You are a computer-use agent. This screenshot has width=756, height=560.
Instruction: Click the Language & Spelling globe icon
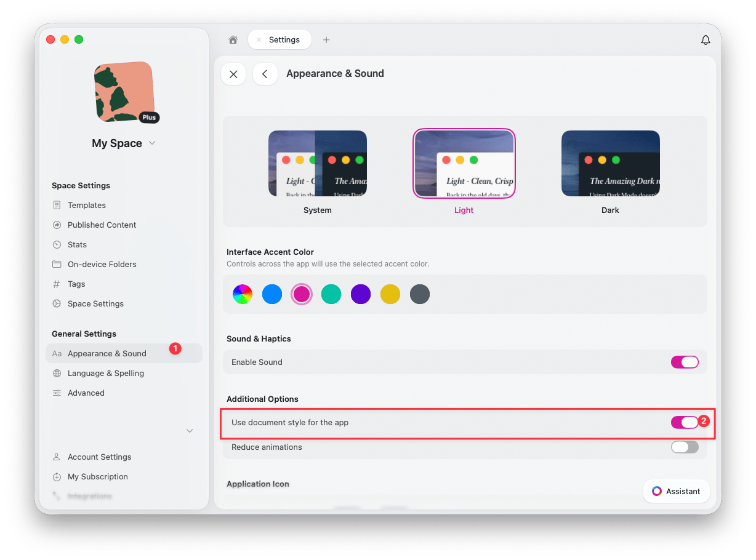tap(57, 373)
